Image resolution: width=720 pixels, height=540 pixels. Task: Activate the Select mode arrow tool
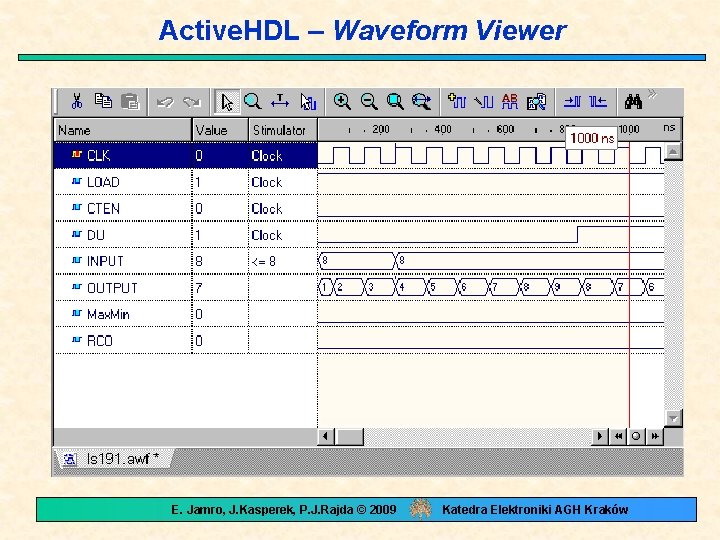coord(227,101)
